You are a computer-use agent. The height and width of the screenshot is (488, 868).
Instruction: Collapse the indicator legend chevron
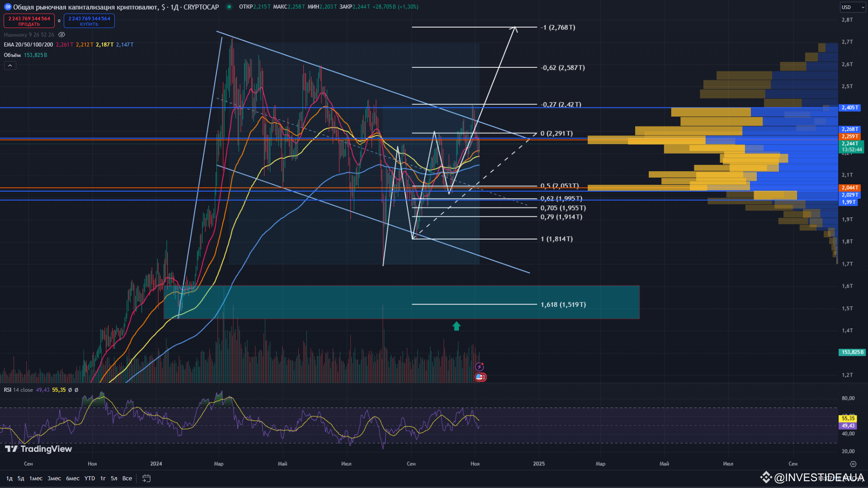(10, 66)
